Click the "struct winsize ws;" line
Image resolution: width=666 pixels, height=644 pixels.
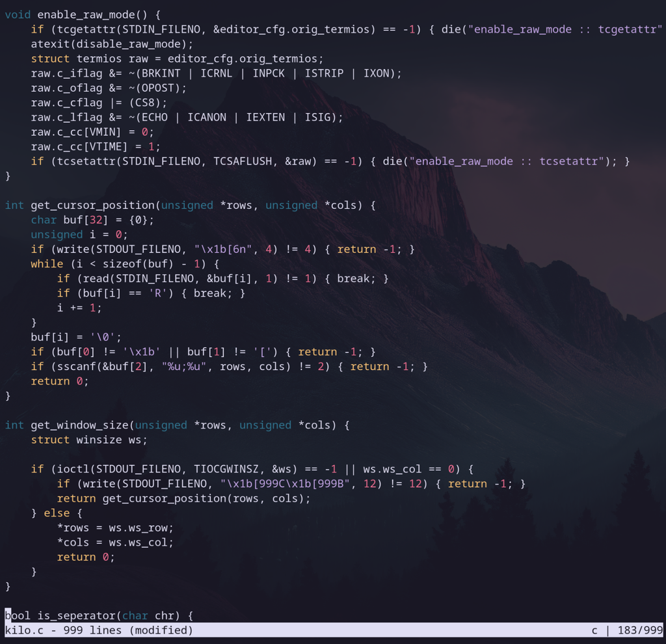(89, 440)
